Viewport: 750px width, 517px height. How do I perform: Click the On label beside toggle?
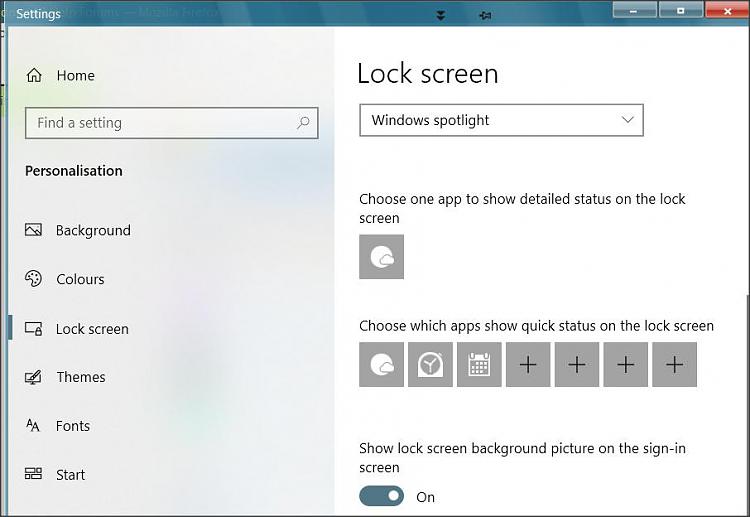425,497
